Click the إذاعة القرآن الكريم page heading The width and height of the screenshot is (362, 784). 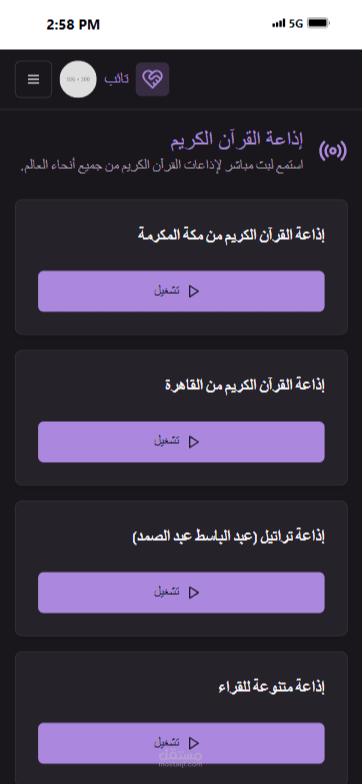tap(236, 140)
